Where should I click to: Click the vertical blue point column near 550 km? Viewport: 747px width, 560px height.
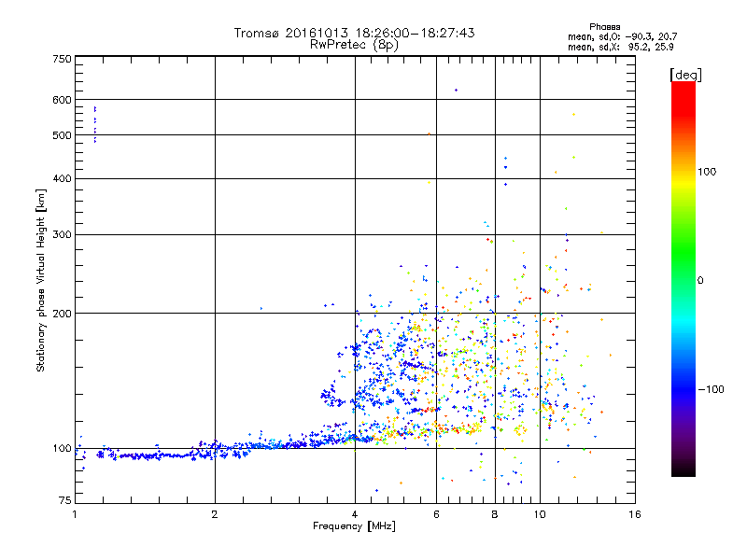[x=95, y=125]
